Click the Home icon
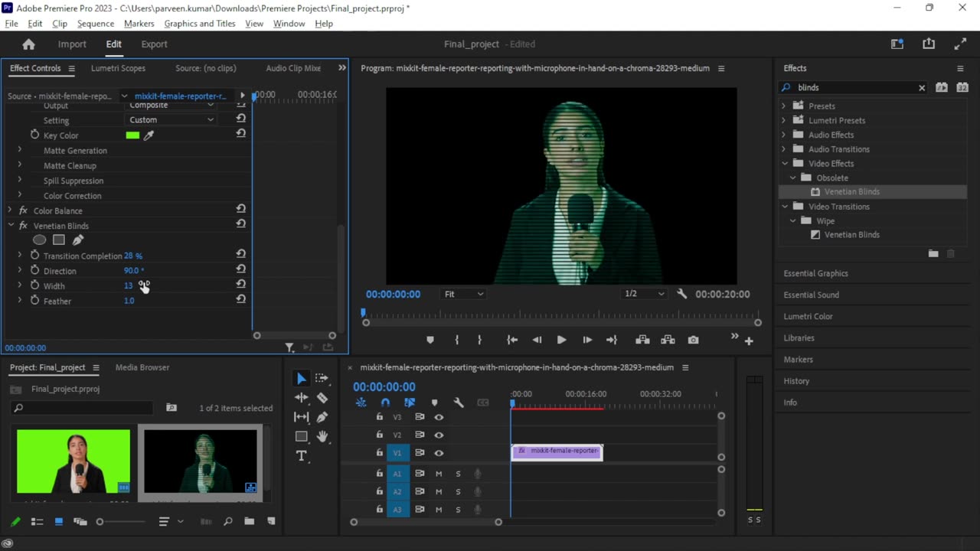Image resolution: width=980 pixels, height=551 pixels. (x=28, y=44)
